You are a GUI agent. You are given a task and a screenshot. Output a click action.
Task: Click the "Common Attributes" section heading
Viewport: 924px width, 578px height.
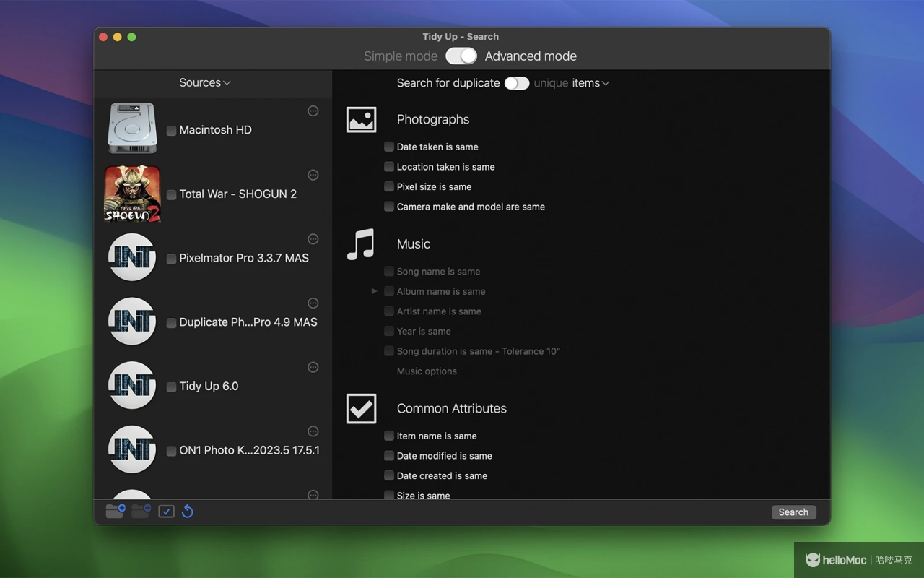(x=452, y=408)
